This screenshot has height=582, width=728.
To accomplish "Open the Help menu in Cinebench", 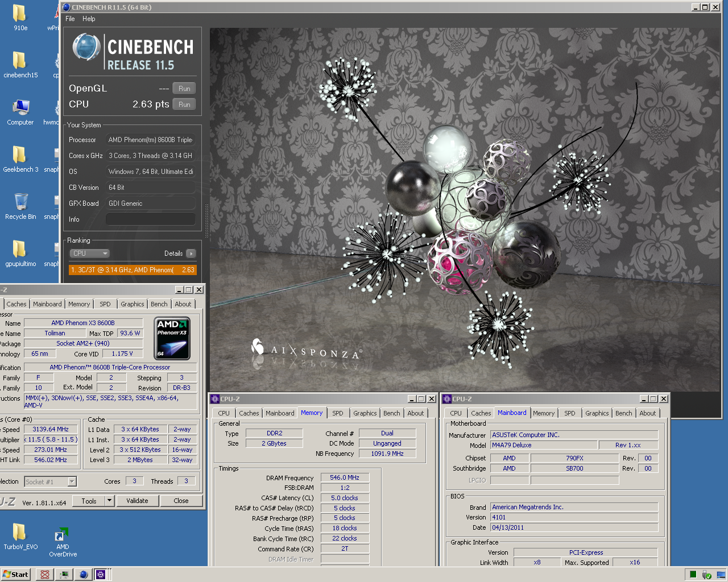I will (x=89, y=19).
